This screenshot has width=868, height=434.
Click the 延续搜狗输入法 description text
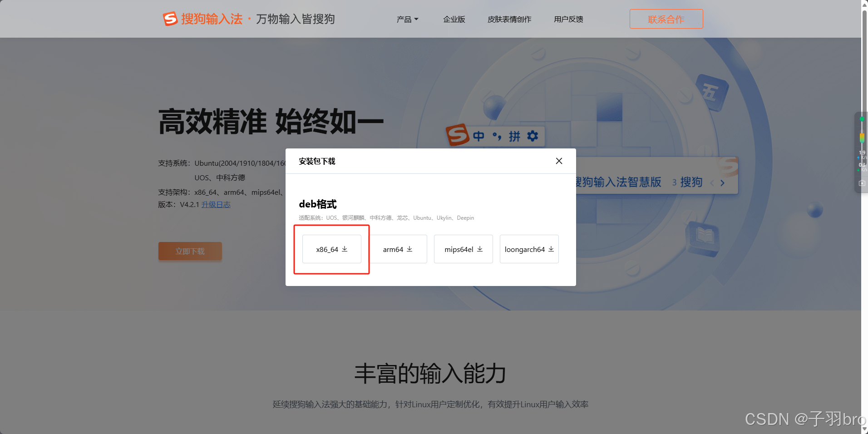point(430,404)
